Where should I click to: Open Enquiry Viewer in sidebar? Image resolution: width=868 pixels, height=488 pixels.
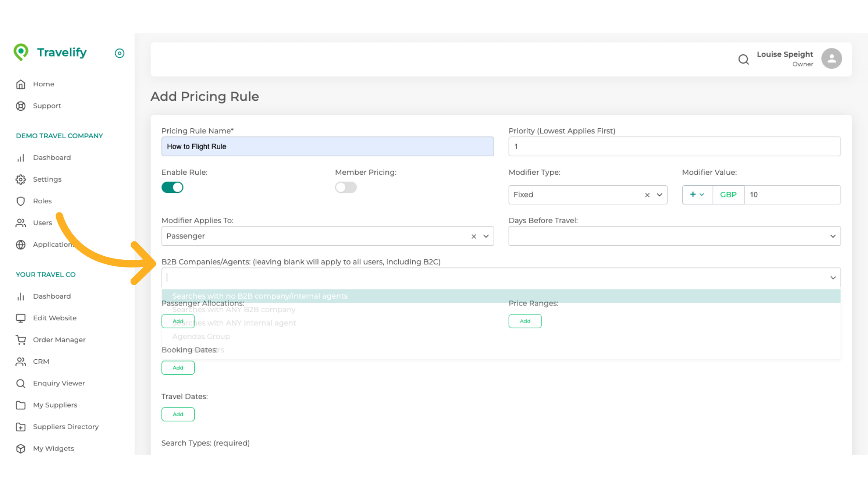pyautogui.click(x=59, y=383)
